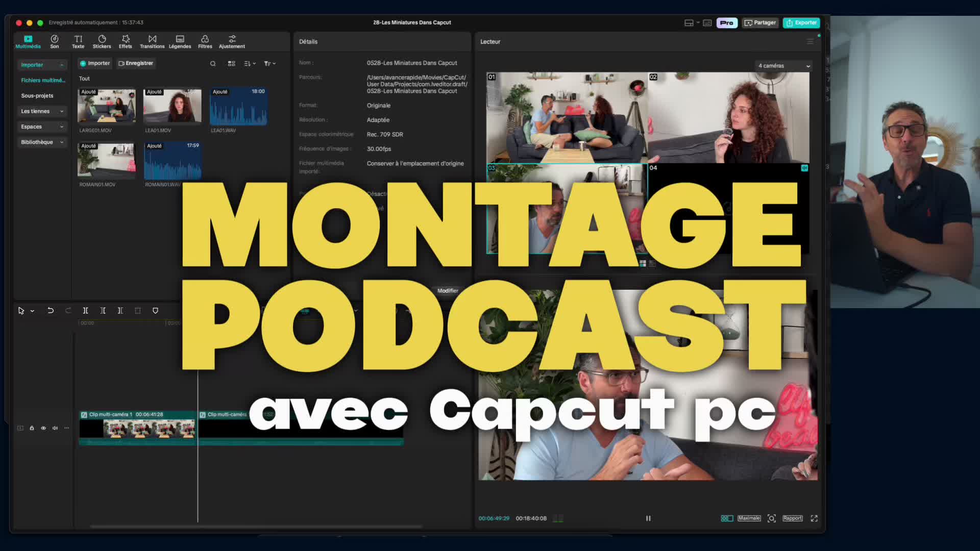Select the ROMAIN01.WAV audio thumbnail
This screenshot has height=551, width=980.
coord(173,161)
